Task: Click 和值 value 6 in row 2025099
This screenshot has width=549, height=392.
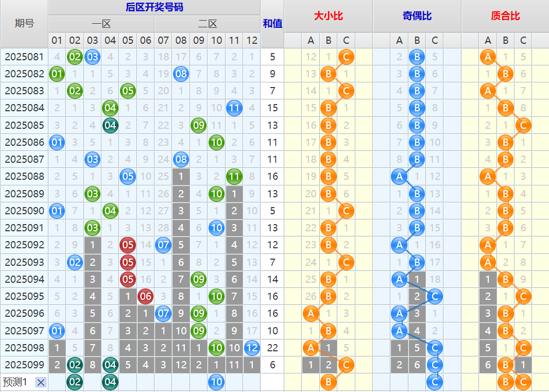Action: click(x=272, y=365)
